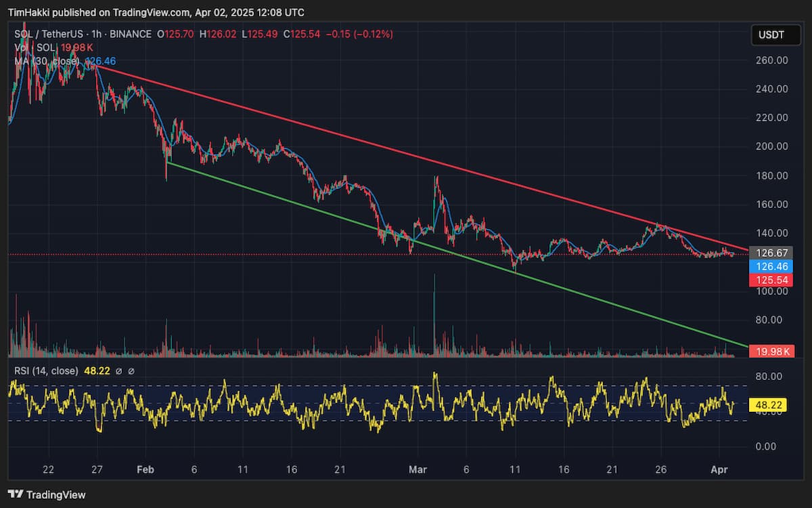
Task: Click the Mar label on the time axis
Action: [x=418, y=469]
